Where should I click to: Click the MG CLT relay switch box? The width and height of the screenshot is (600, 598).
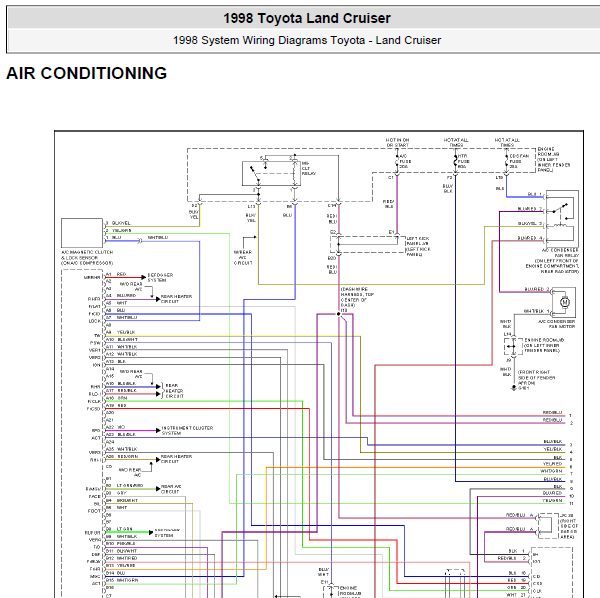coord(271,174)
